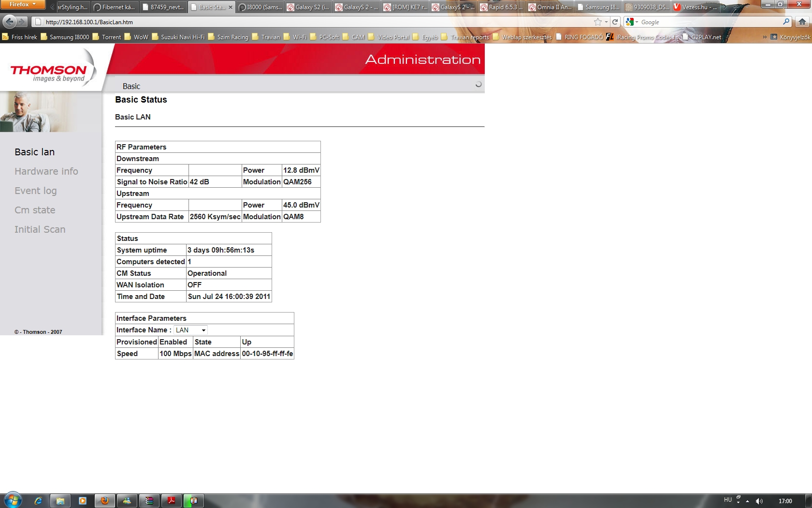Click the Basic menu heading
The image size is (812, 508).
click(x=131, y=86)
